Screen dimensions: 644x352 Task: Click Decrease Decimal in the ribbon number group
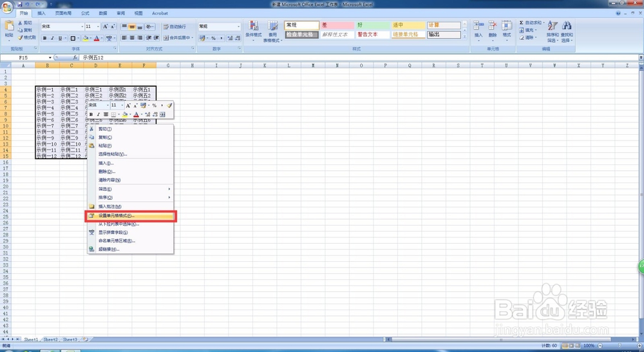coord(238,38)
